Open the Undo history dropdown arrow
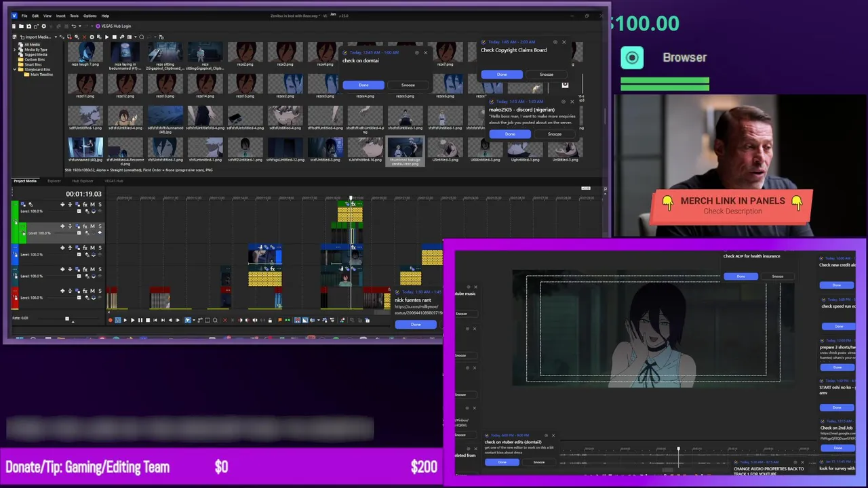Image resolution: width=868 pixels, height=488 pixels. [80, 26]
